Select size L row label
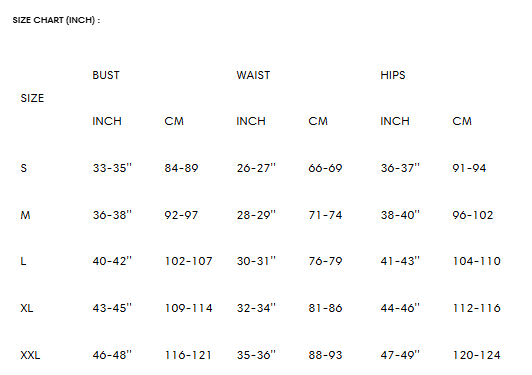The width and height of the screenshot is (532, 375). pos(23,261)
